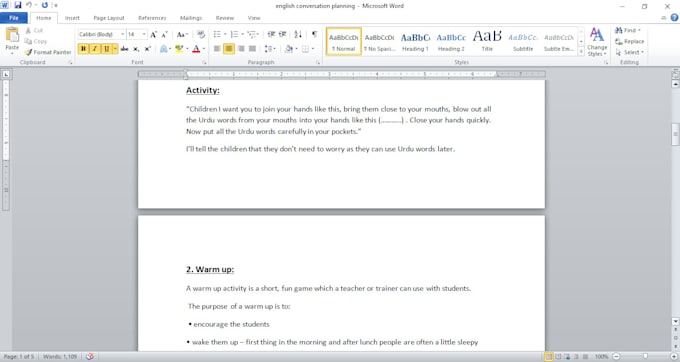Screen dimensions: 680x362
Task: Center the text
Action: pos(229,49)
